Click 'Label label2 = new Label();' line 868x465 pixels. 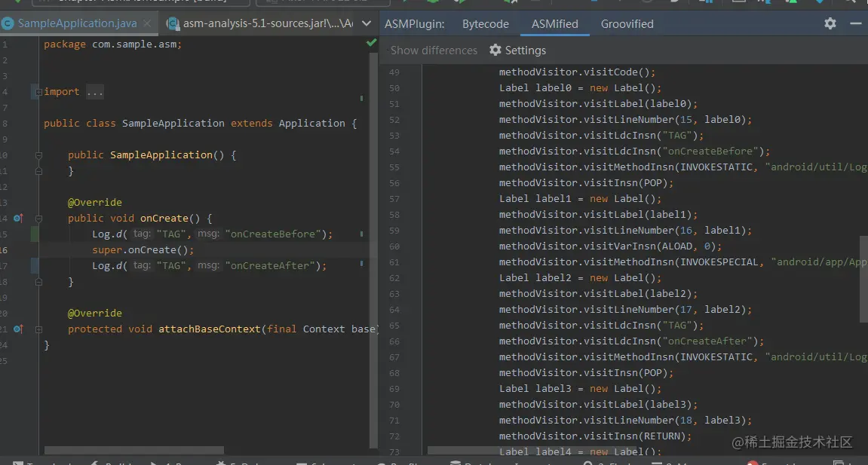pyautogui.click(x=580, y=277)
